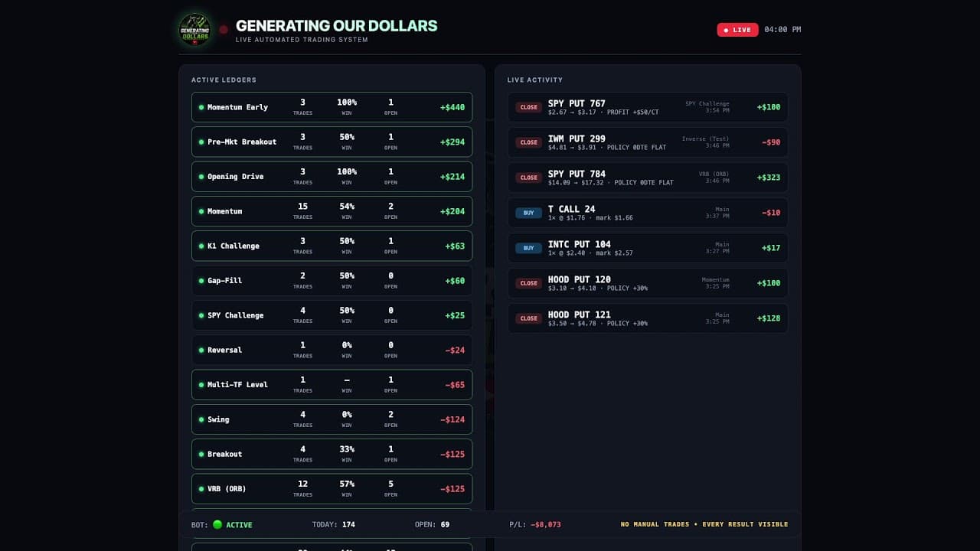The height and width of the screenshot is (551, 980).
Task: Click the "+$440" Momentum Early profit
Action: tap(452, 107)
